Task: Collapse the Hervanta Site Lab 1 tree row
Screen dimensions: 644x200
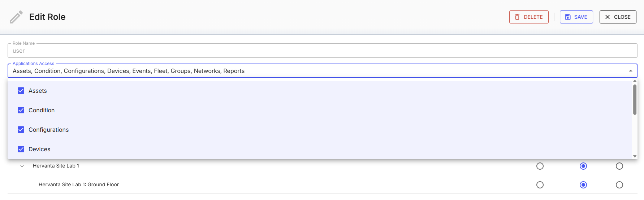Action: click(22, 166)
